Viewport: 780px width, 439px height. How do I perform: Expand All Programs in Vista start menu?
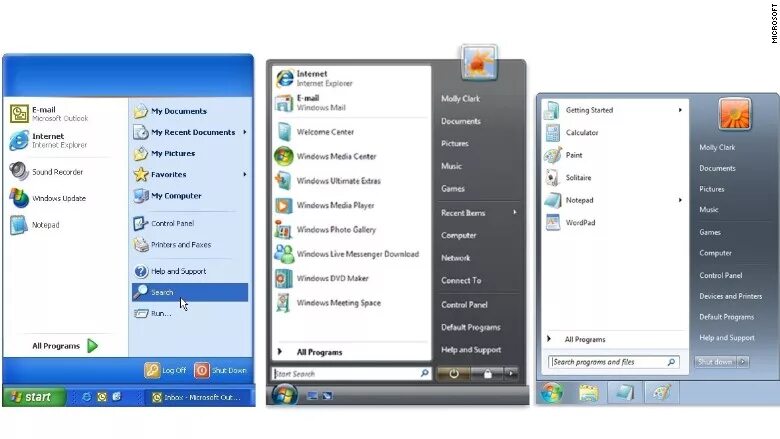pyautogui.click(x=310, y=352)
